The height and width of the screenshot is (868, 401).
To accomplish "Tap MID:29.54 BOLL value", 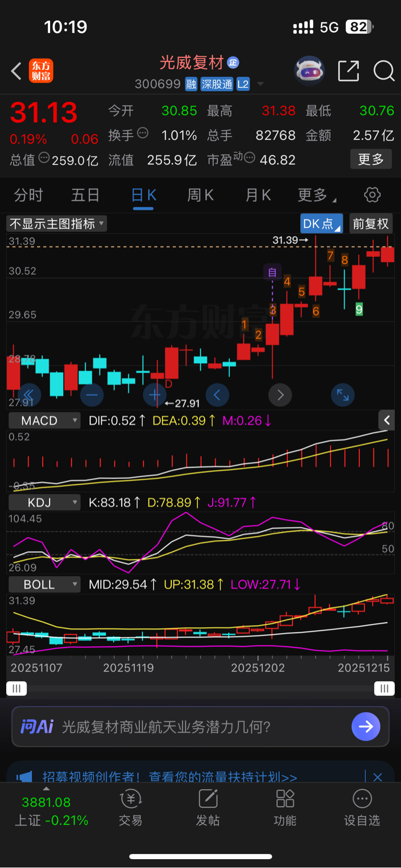I will [x=123, y=585].
